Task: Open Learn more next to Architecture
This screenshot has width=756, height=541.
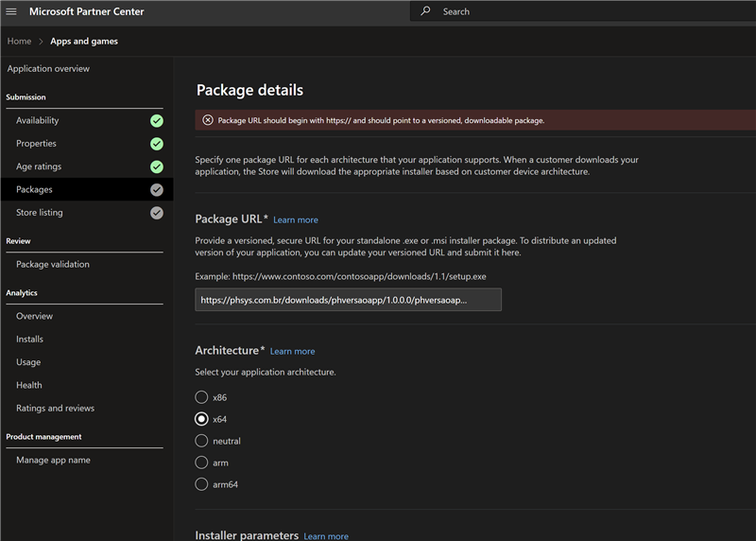Action: [x=292, y=351]
